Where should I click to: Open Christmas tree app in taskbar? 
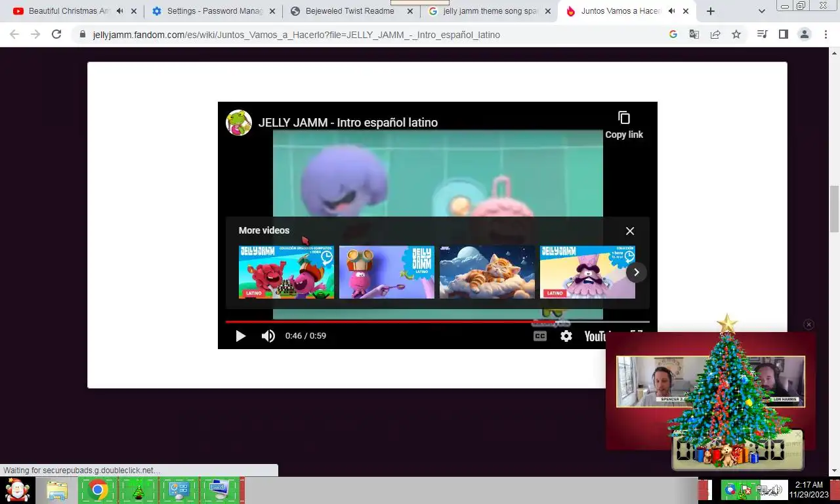(x=138, y=490)
